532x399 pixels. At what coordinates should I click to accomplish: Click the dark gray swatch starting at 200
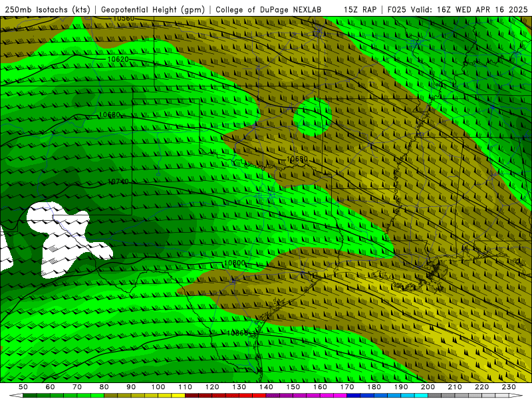point(435,396)
